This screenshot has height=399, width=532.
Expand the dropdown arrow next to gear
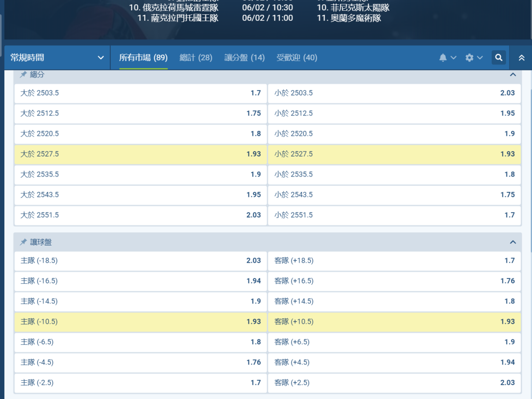pos(480,58)
